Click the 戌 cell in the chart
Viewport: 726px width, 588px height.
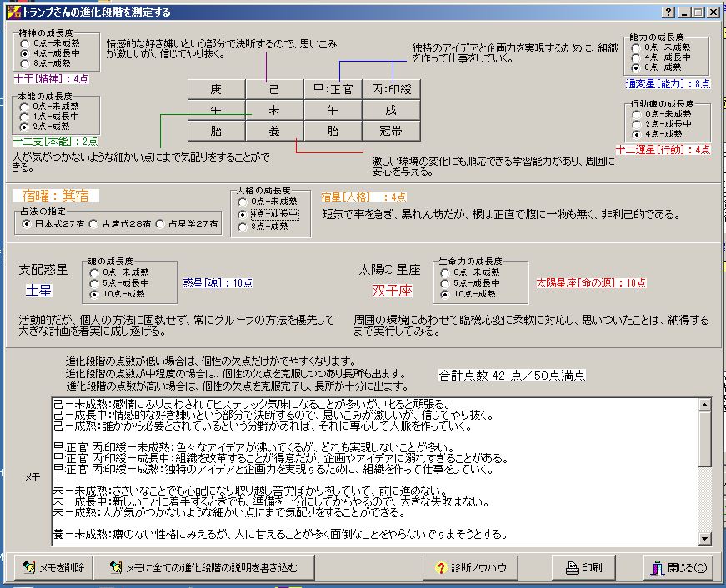[391, 110]
